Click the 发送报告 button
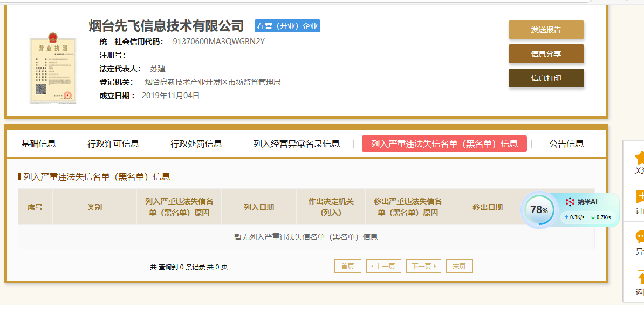 (546, 30)
